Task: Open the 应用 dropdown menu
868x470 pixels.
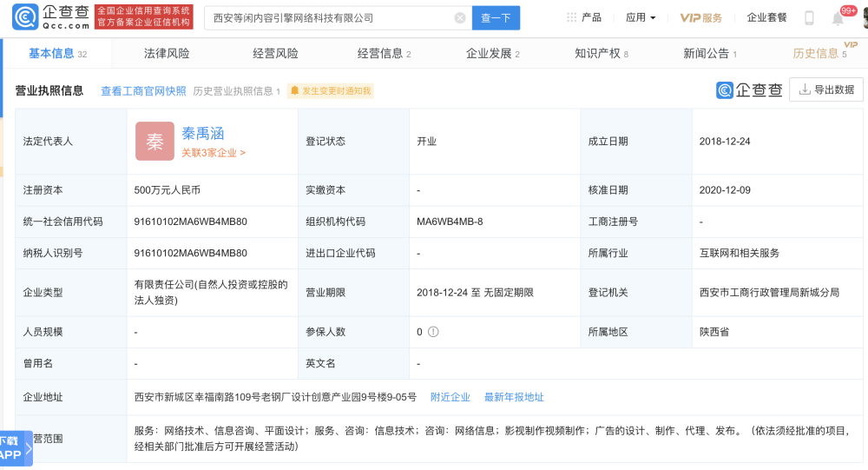Action: [x=641, y=17]
